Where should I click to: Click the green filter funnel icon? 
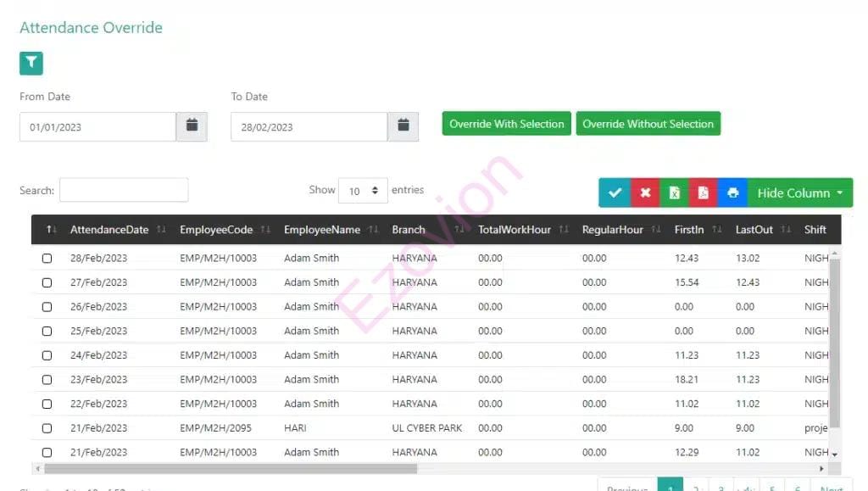31,63
